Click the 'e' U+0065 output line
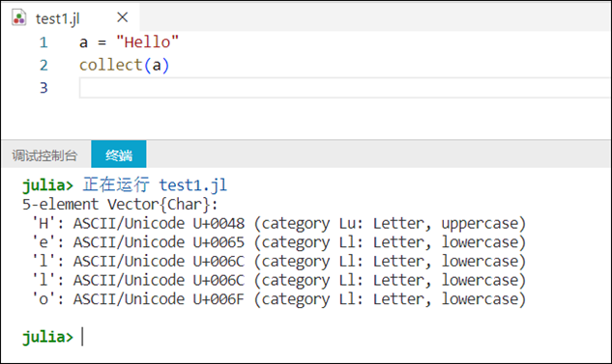Image resolution: width=612 pixels, height=364 pixels. point(278,242)
